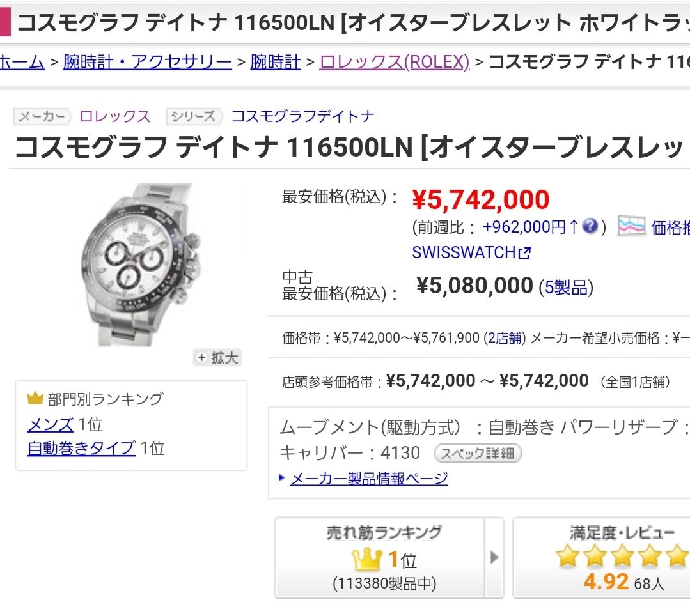Screen dimensions: 690x616
Task: Click the crown icon beside 部門別ランキング
Action: (x=35, y=398)
